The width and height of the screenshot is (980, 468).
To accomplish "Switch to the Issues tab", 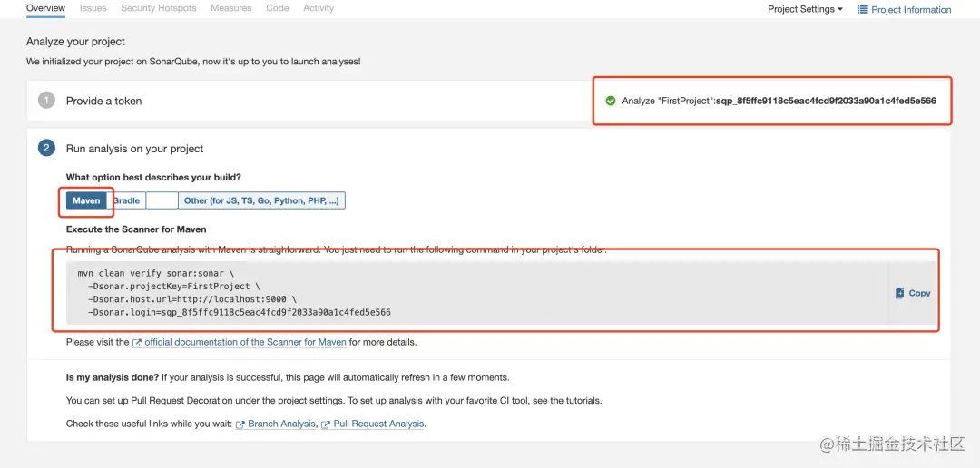I will (x=93, y=8).
